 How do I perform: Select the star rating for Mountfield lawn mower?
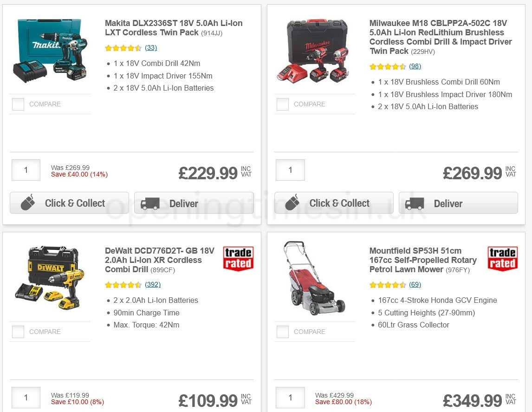[x=388, y=285]
